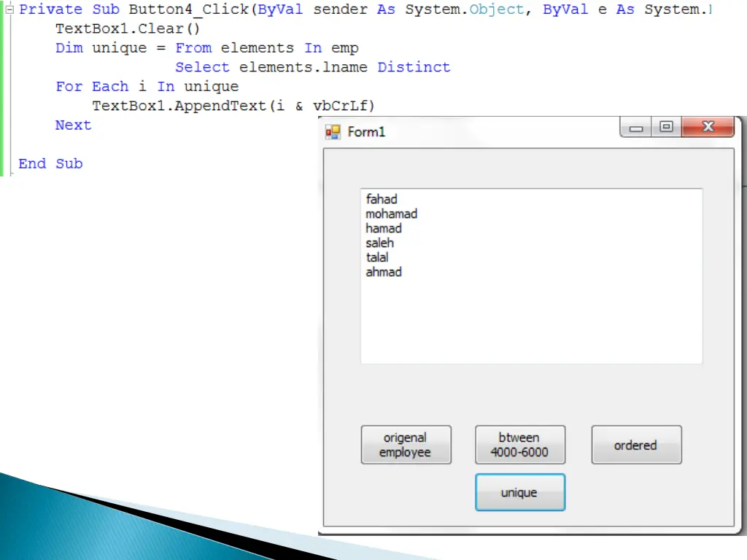Click 'ahmad' line in the text box
This screenshot has height=560, width=747.
[384, 273]
